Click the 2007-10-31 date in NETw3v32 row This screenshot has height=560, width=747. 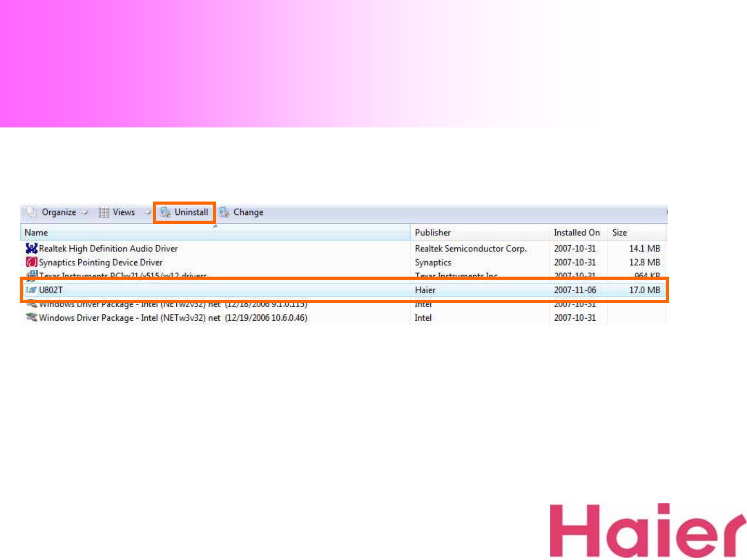pos(575,318)
